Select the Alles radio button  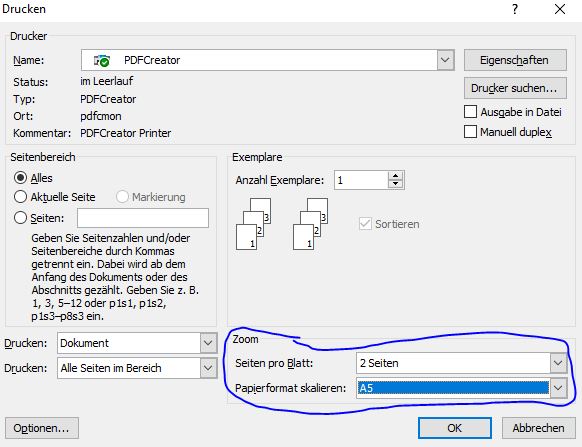[x=20, y=178]
